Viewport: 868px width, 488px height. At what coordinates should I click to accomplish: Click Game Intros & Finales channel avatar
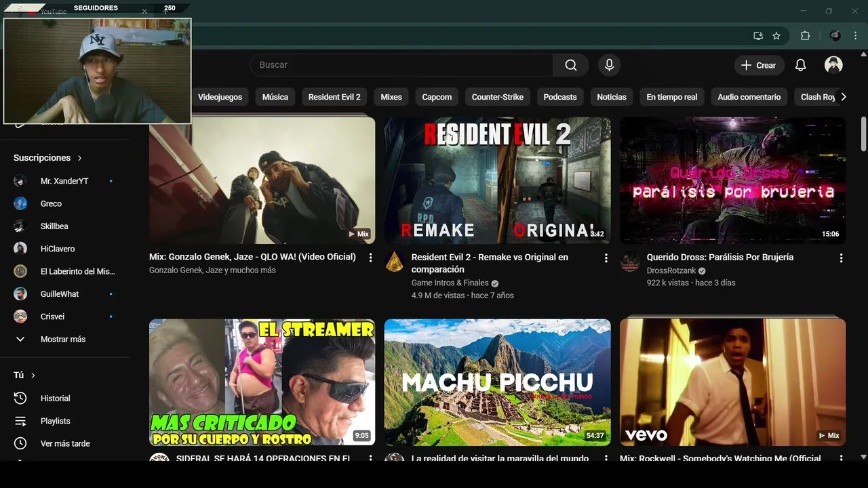395,262
